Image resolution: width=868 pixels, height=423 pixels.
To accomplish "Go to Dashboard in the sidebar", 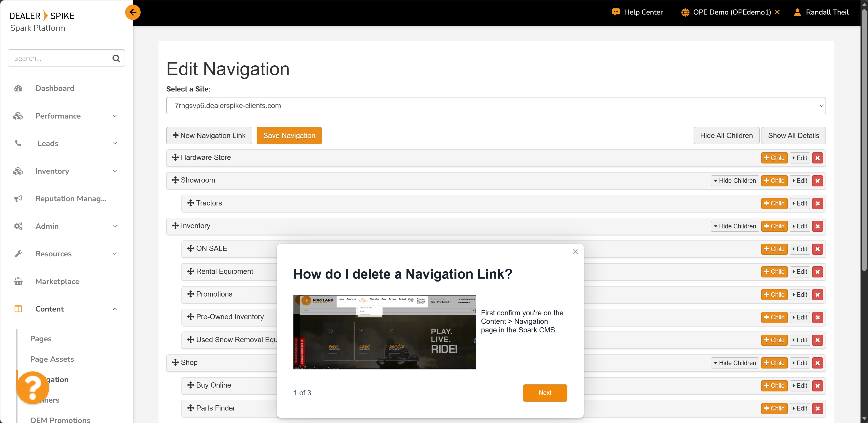I will point(55,88).
